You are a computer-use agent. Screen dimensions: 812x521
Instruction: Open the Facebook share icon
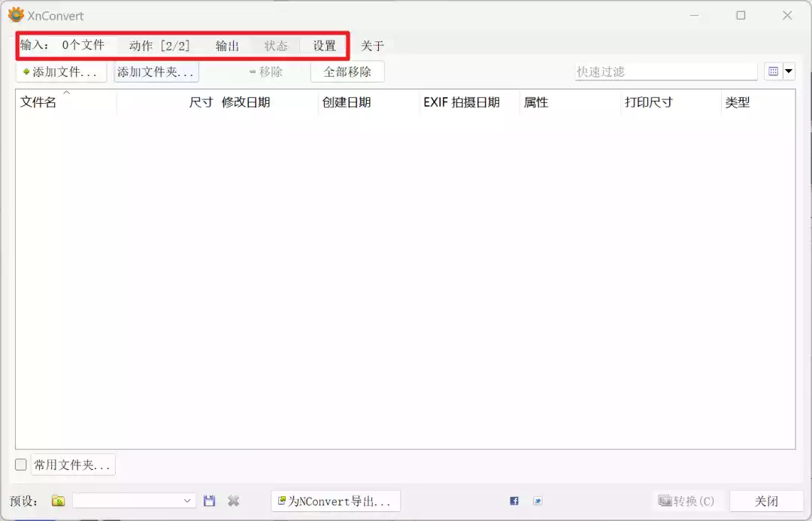point(514,501)
